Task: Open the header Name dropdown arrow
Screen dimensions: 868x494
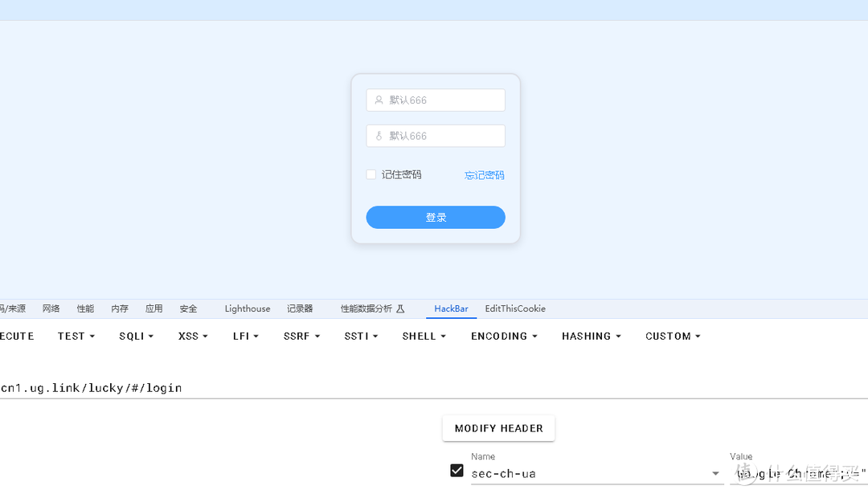Action: 715,474
